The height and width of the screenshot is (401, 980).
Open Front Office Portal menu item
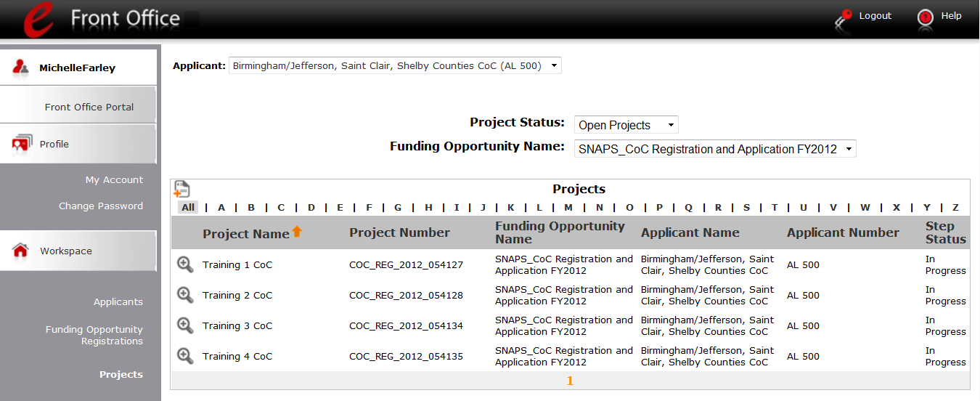click(x=89, y=107)
